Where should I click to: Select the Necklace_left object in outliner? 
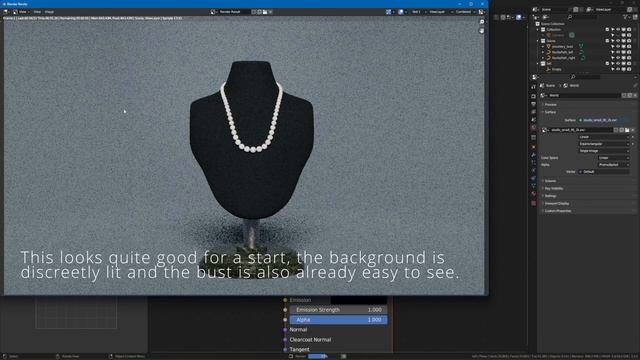coord(562,52)
